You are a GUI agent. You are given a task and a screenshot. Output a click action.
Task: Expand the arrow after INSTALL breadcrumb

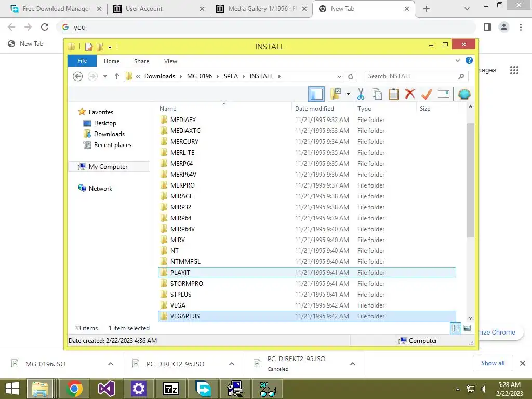click(279, 76)
